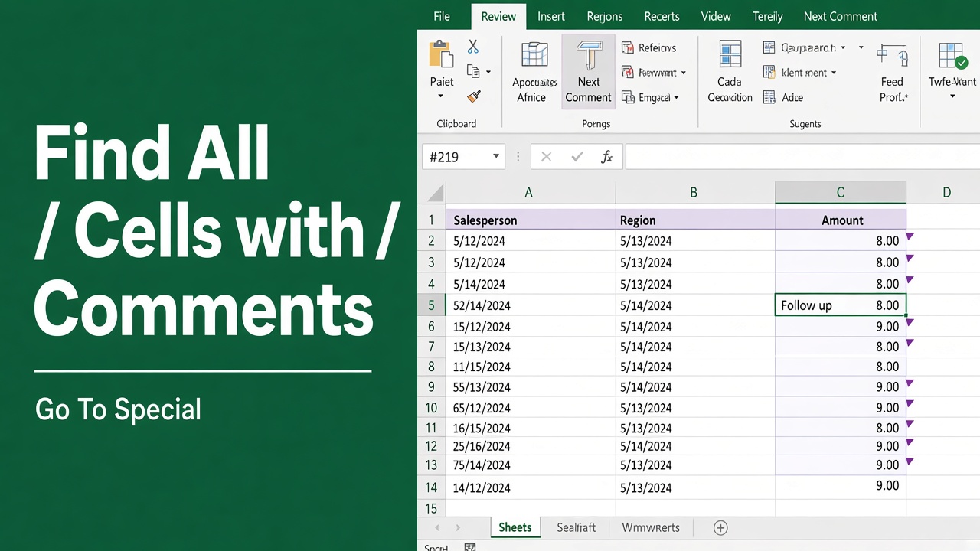The width and height of the screenshot is (980, 551).
Task: Expand the Emgacel dropdown
Action: [x=678, y=98]
